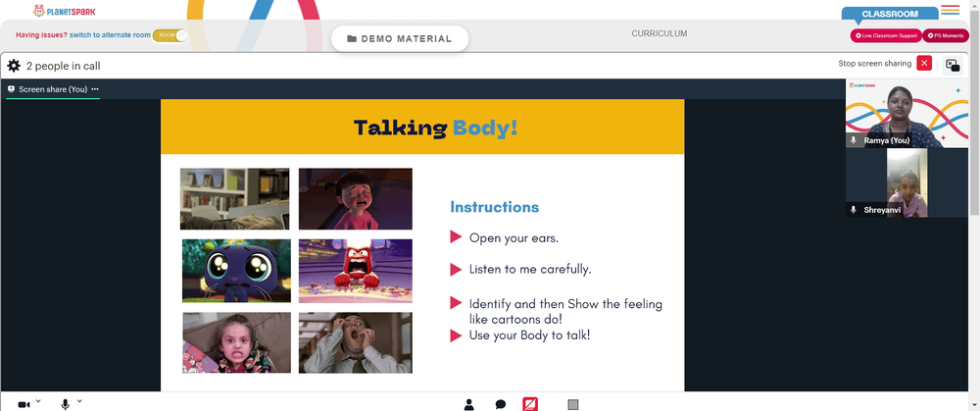
Task: Click the Shreyanvi video tile
Action: pos(906,182)
